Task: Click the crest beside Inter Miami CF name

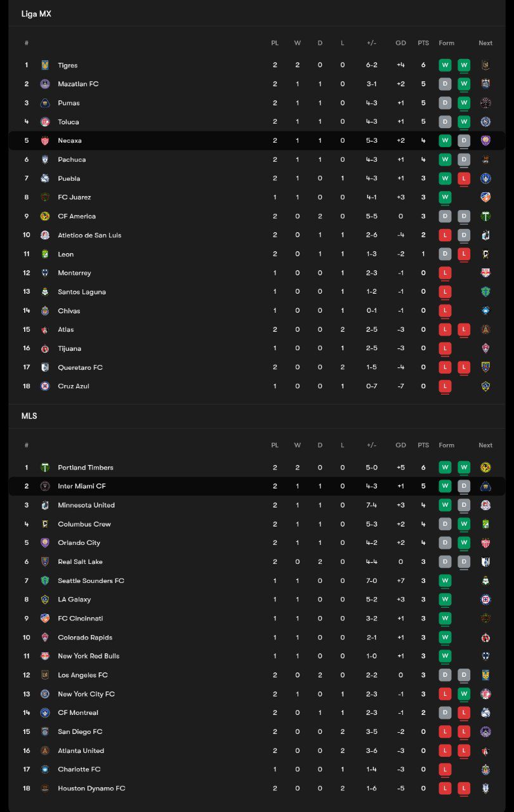Action: point(45,487)
